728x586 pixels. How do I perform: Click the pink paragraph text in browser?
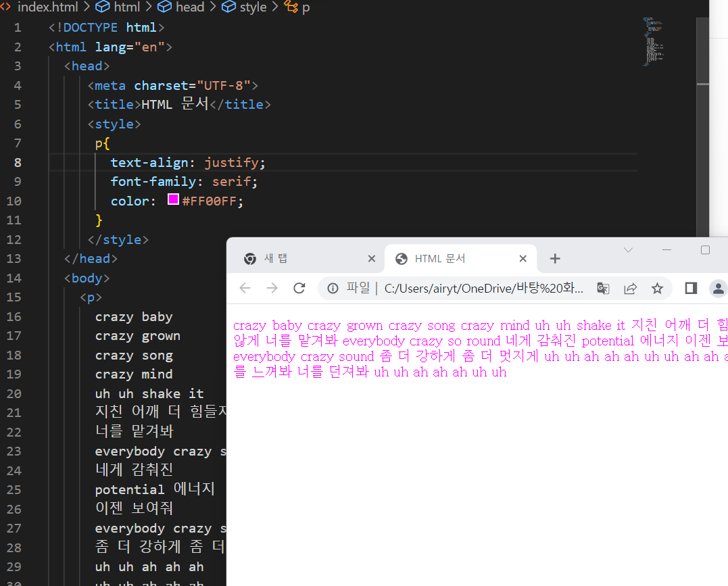pos(480,349)
